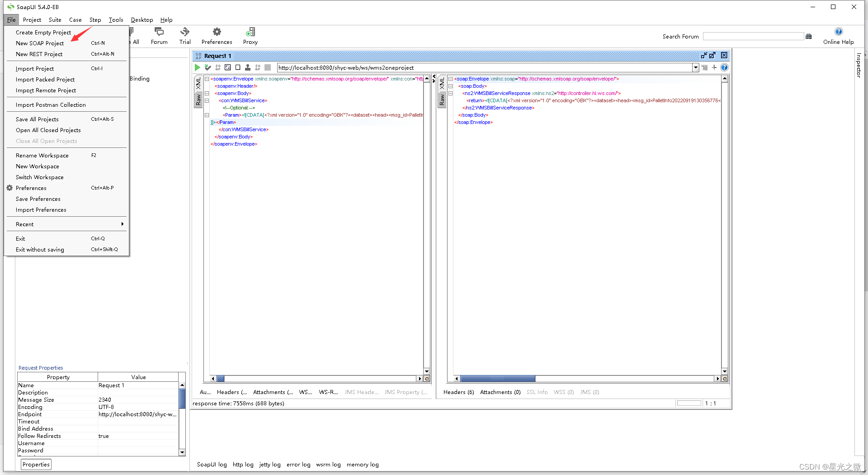Click the Trial toolbar icon
Screen dimensions: 868x475
[185, 36]
